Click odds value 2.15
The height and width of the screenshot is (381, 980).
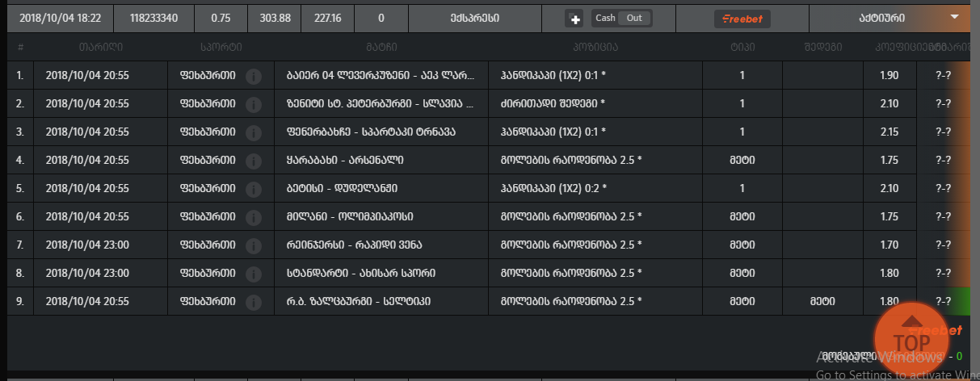[x=889, y=132]
